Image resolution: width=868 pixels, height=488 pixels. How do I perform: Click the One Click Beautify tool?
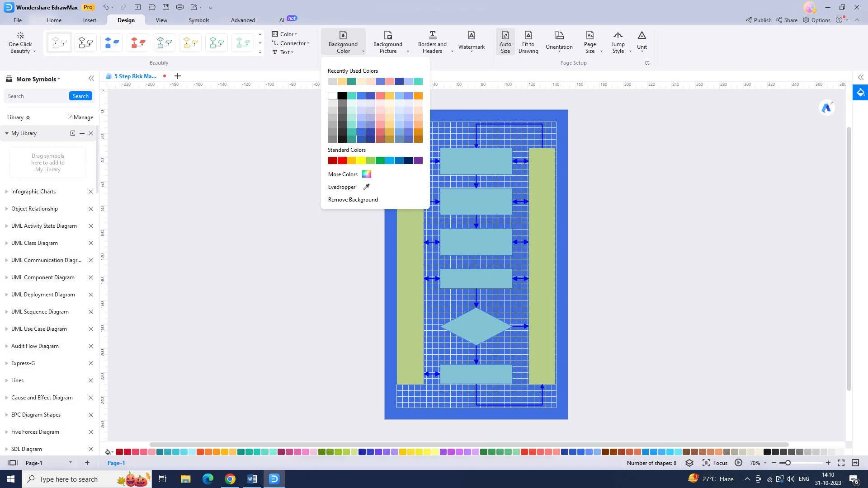point(20,42)
